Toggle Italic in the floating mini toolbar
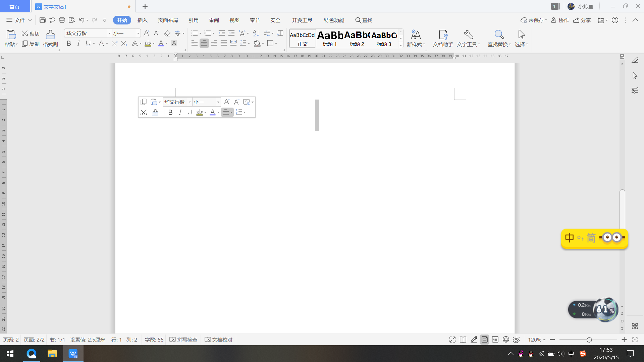This screenshot has width=644, height=362. point(180,113)
